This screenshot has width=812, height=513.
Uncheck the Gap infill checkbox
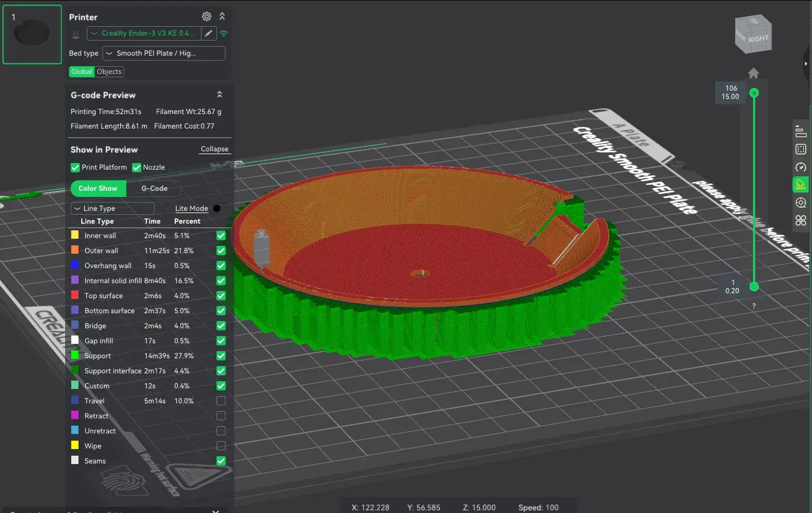(x=221, y=341)
